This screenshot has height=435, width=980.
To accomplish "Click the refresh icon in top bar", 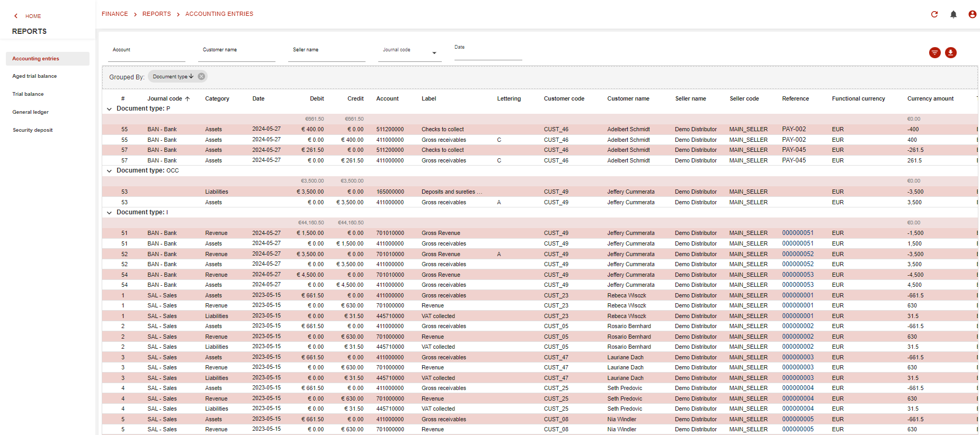I will (x=934, y=14).
